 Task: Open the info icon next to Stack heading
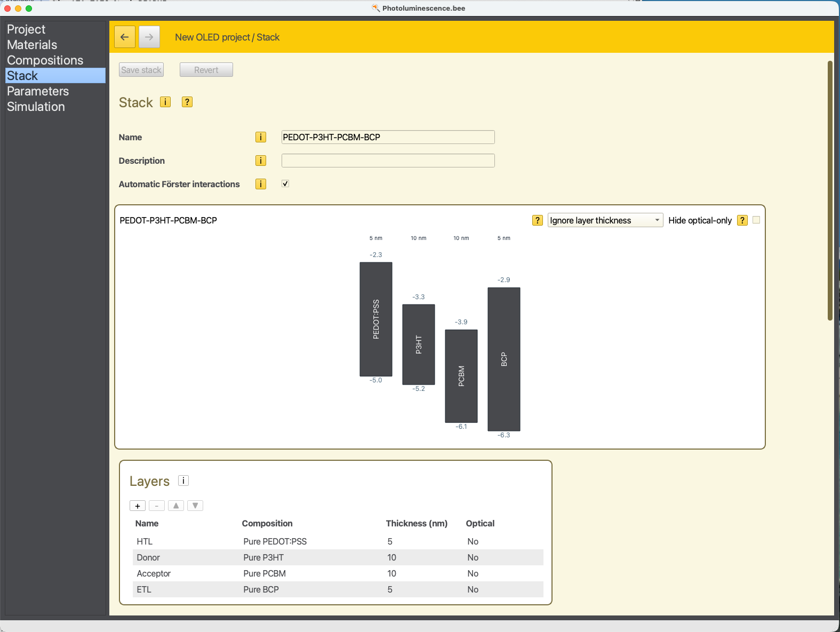point(165,102)
